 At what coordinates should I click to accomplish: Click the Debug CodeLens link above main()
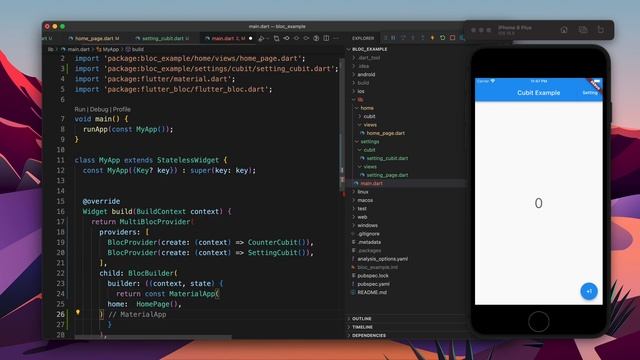99,109
